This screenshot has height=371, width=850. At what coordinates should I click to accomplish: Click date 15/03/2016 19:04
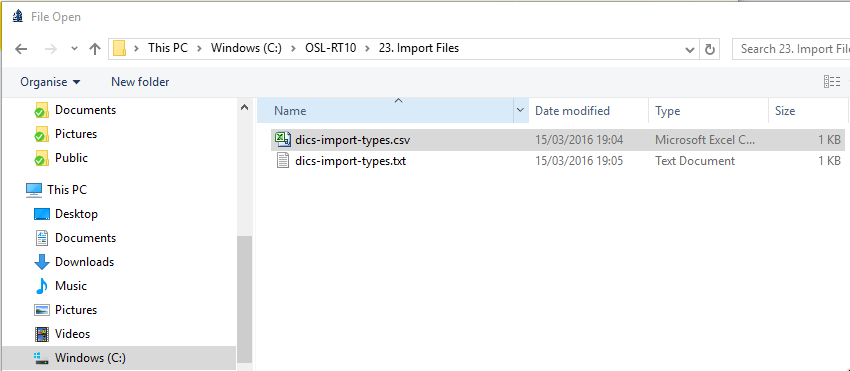point(578,140)
